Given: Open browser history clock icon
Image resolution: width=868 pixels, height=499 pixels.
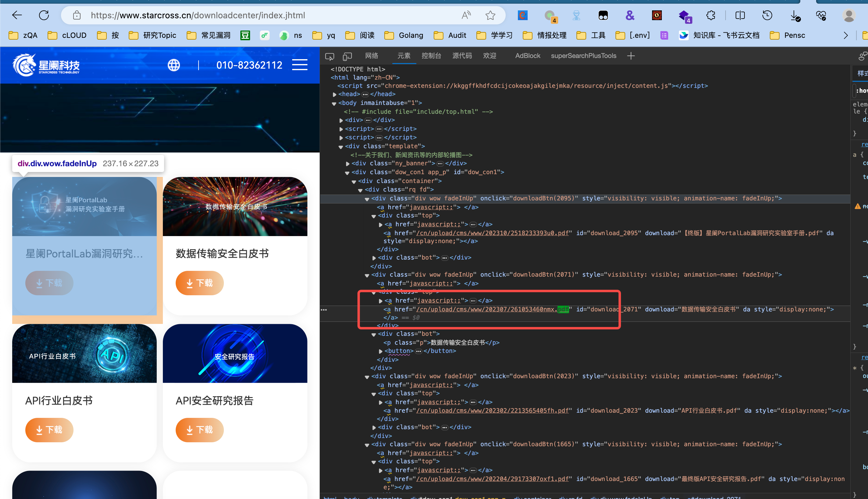Looking at the screenshot, I should pos(767,16).
